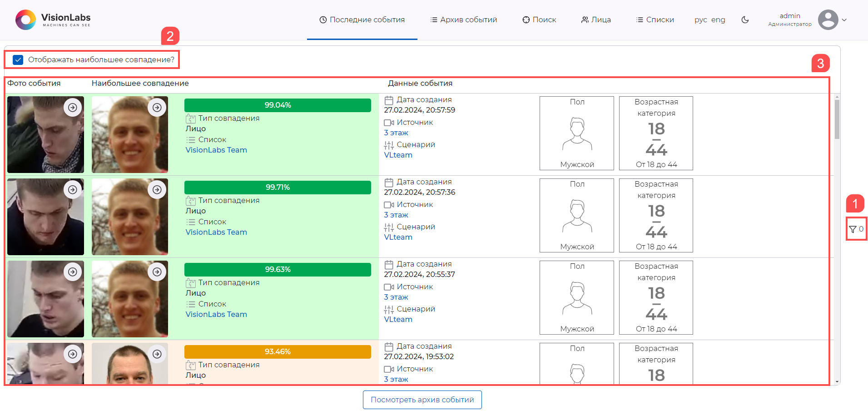The width and height of the screenshot is (868, 415).
Task: Click camera source icon of 20:57:36 event
Action: click(x=389, y=205)
